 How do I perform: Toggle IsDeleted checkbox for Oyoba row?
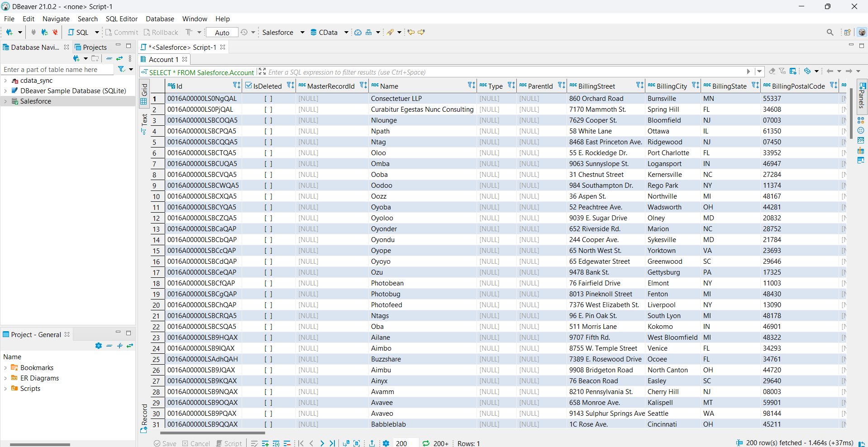[x=268, y=207]
